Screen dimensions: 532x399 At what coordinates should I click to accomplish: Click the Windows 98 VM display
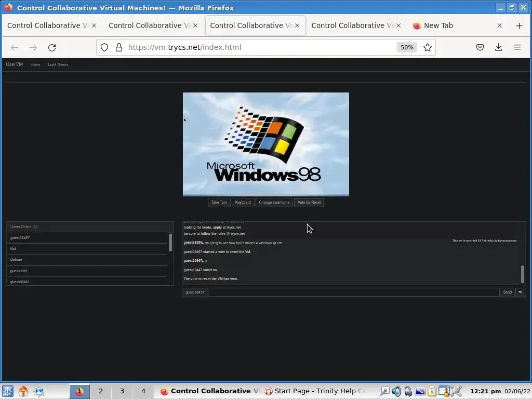265,144
